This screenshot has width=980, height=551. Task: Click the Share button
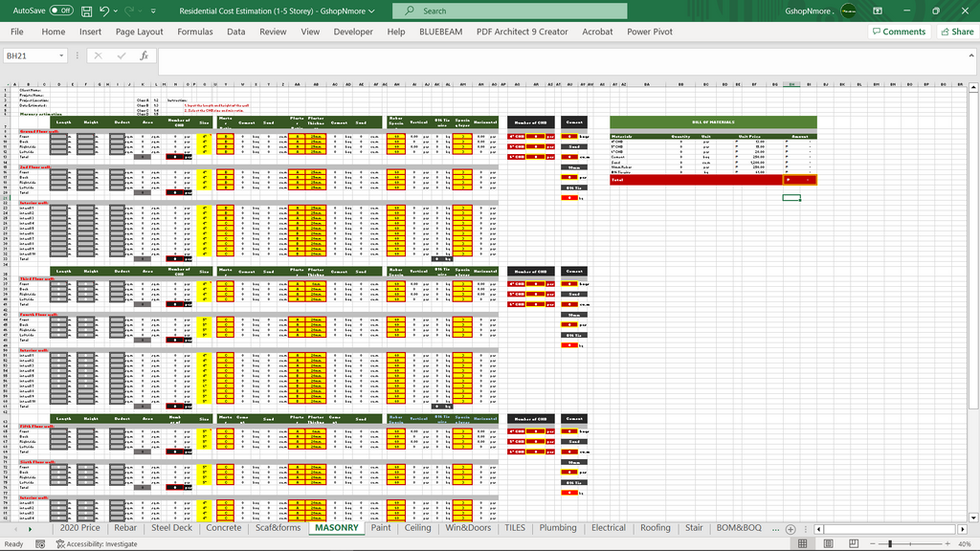click(957, 32)
